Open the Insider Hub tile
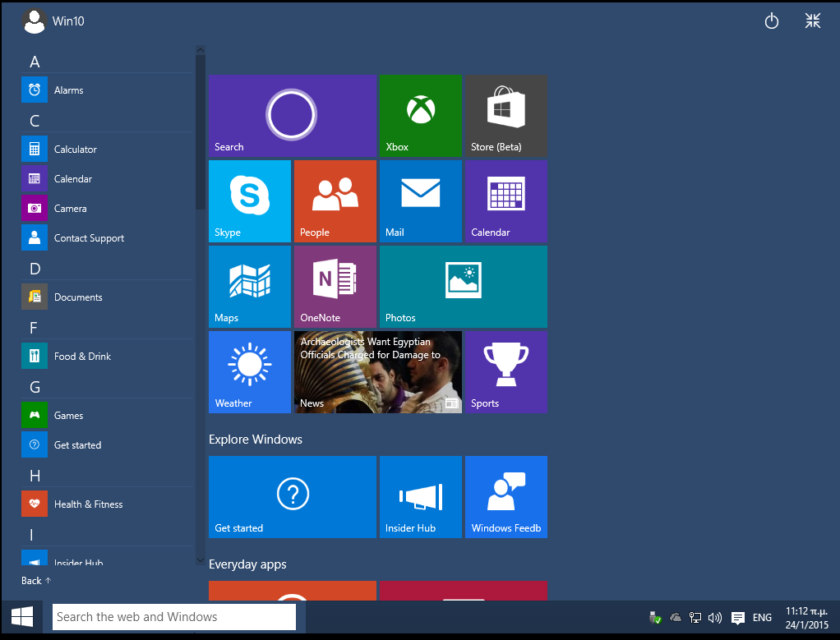 [x=421, y=497]
